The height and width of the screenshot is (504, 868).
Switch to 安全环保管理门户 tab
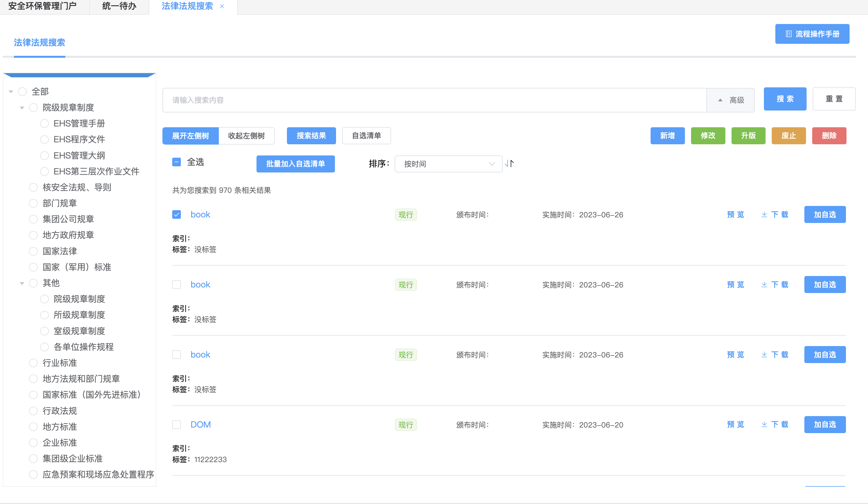[42, 6]
